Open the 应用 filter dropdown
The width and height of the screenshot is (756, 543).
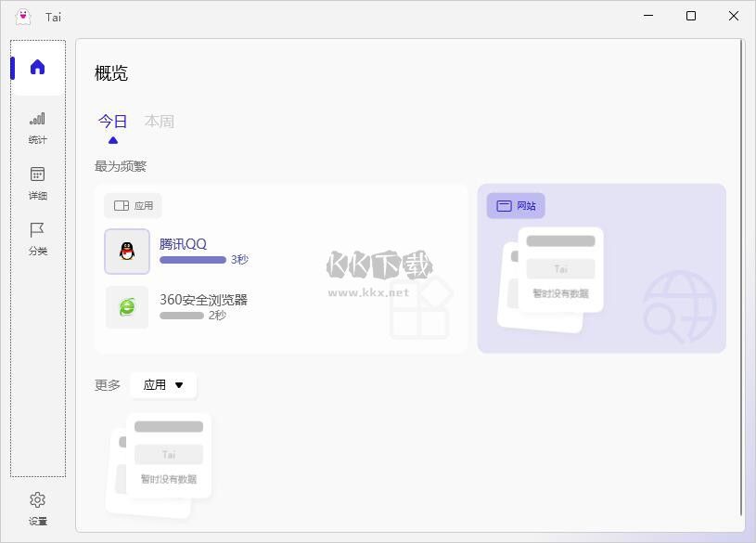tap(163, 385)
